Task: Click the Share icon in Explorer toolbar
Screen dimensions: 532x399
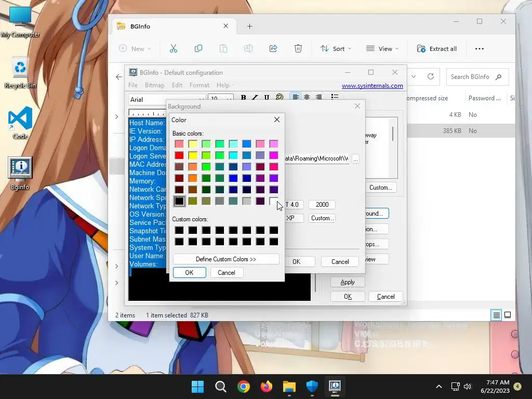Action: click(x=273, y=48)
